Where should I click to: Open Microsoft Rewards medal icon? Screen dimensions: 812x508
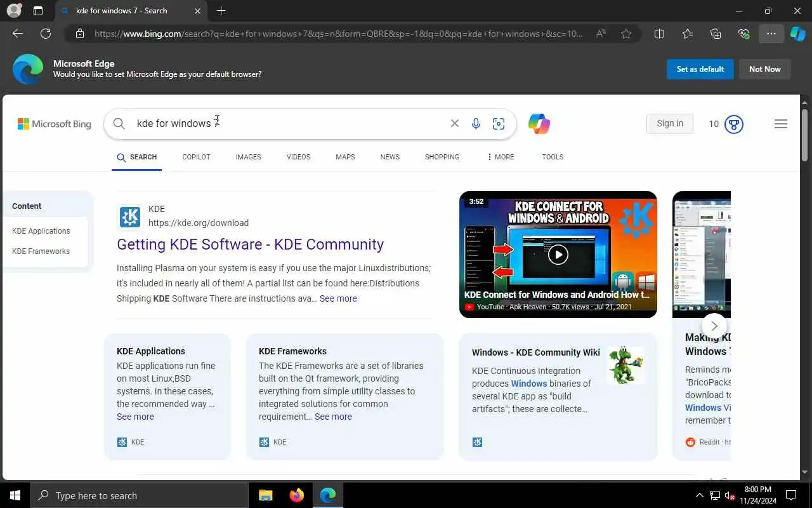734,124
